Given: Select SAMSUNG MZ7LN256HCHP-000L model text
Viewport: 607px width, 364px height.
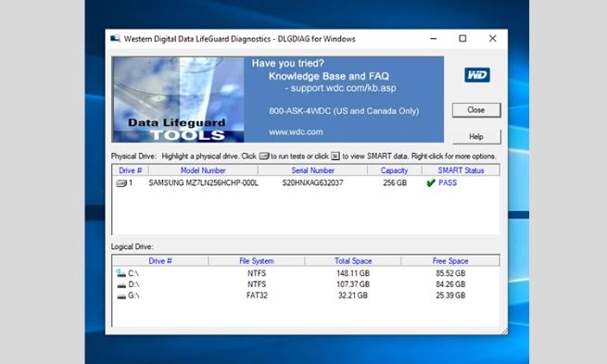Looking at the screenshot, I should point(203,183).
